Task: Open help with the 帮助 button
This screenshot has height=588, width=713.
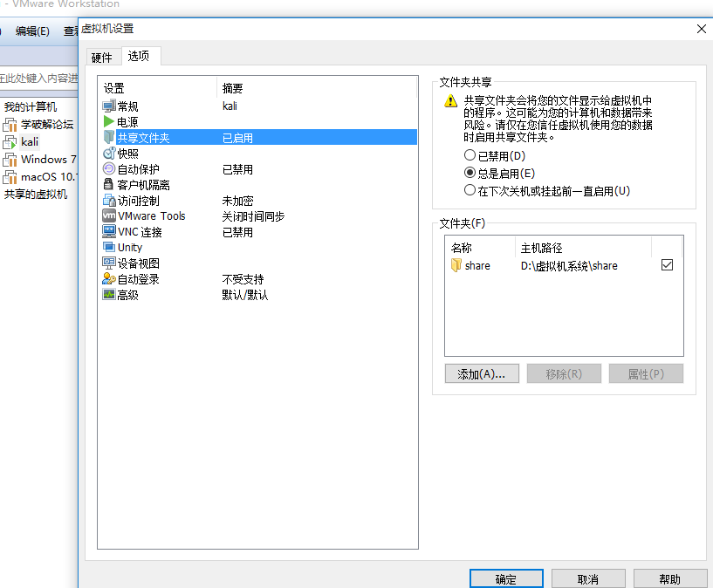Action: (x=670, y=579)
